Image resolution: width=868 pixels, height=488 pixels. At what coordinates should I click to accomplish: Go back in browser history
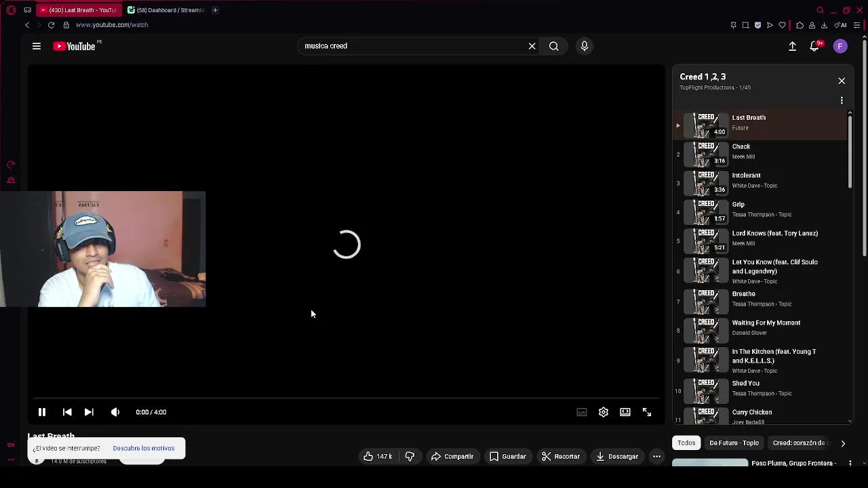tap(27, 25)
